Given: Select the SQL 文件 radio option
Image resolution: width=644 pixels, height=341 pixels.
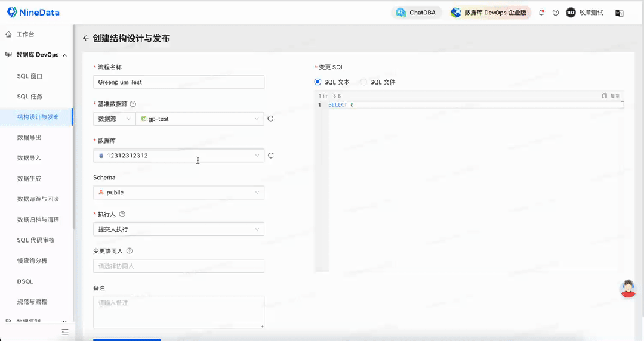Looking at the screenshot, I should (x=363, y=82).
